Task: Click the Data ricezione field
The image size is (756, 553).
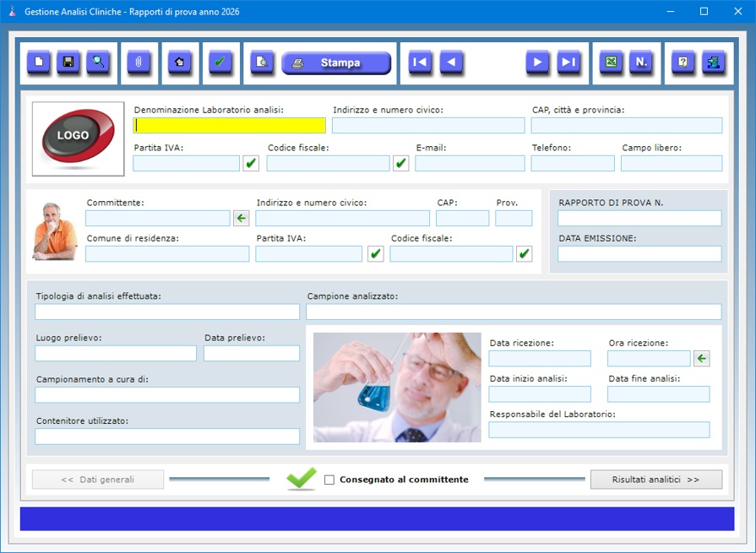Action: pyautogui.click(x=540, y=358)
